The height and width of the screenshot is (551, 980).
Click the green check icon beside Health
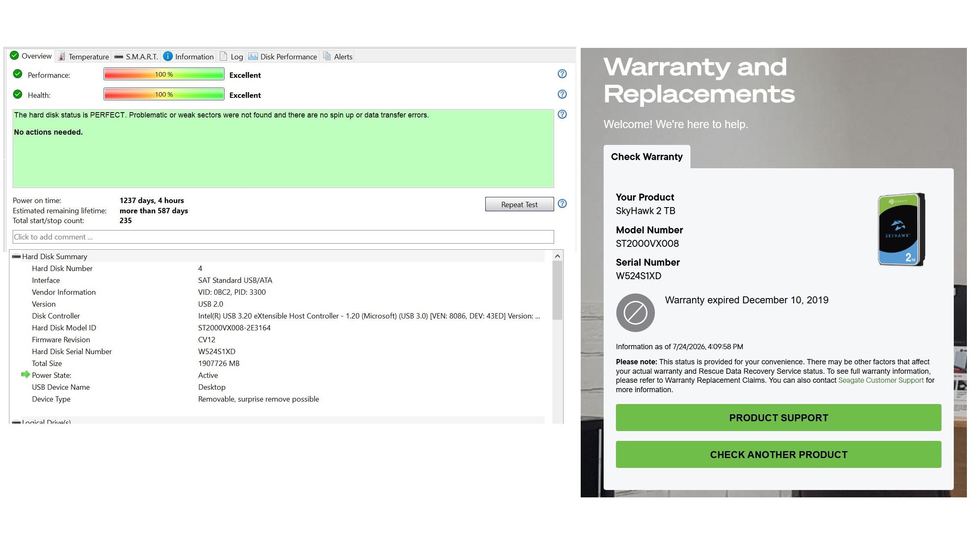(18, 94)
